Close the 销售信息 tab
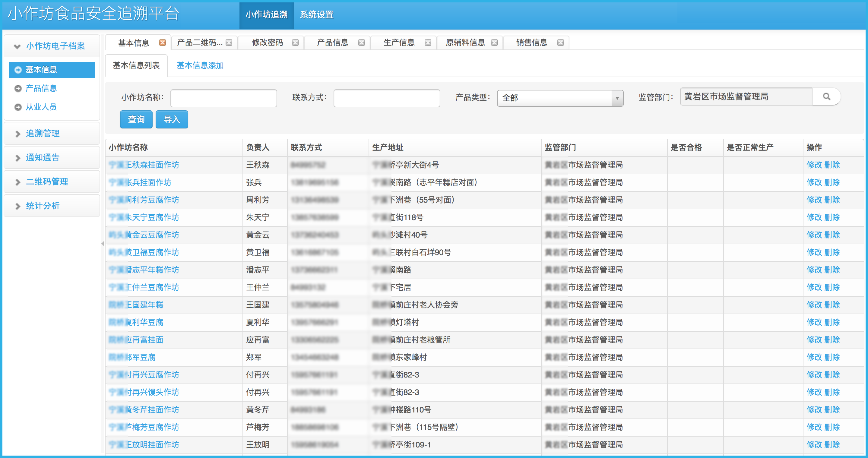This screenshot has width=868, height=458. pos(560,43)
